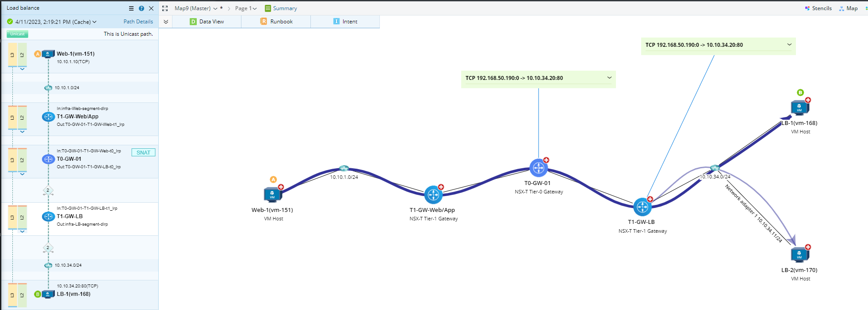Click T1-GW-Web/App router icon in path list
Screen dimensions: 868x310
click(x=48, y=117)
